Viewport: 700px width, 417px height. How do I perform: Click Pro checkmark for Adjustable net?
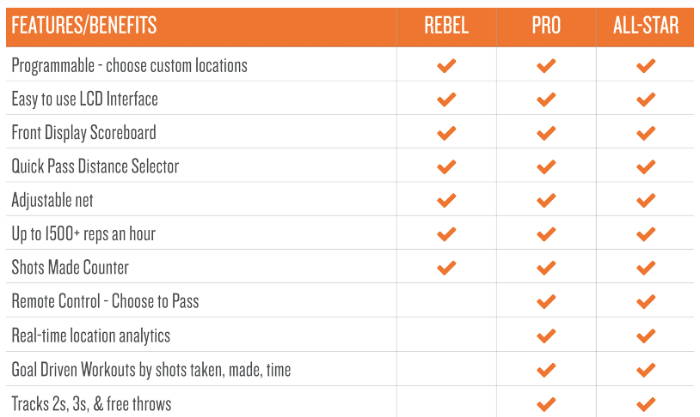(546, 200)
